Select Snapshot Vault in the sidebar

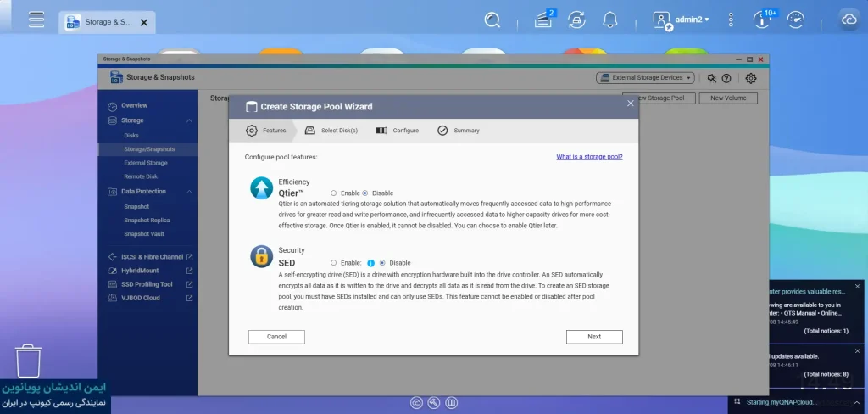[x=144, y=234]
